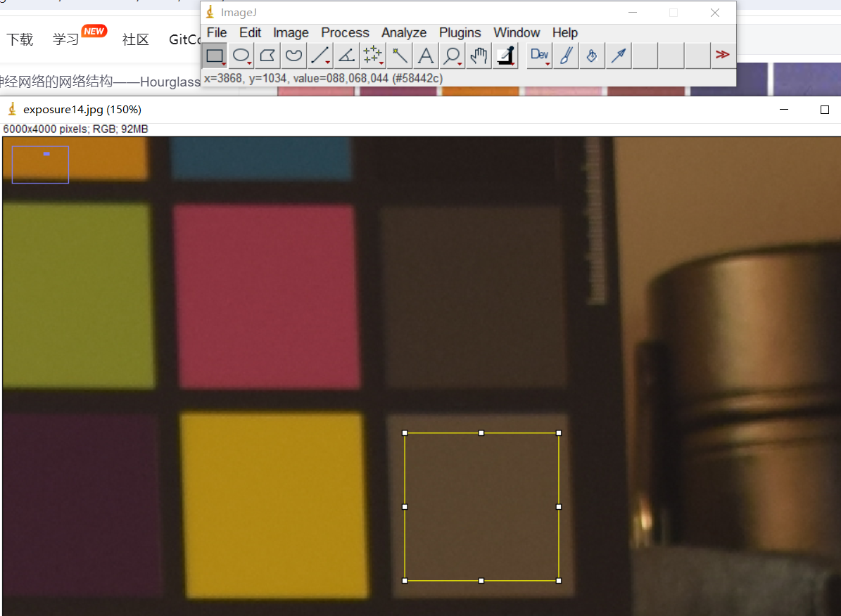This screenshot has width=841, height=616.
Task: Activate the Text tool
Action: click(x=426, y=56)
